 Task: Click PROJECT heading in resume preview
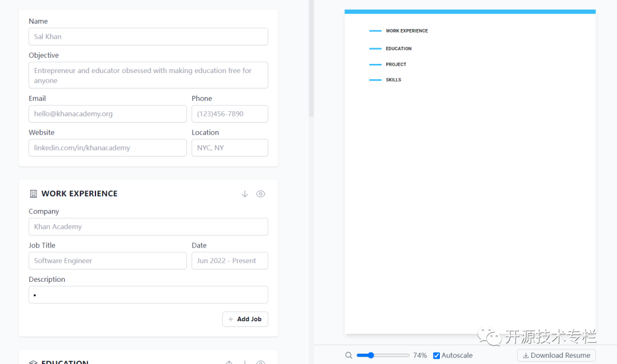coord(396,64)
